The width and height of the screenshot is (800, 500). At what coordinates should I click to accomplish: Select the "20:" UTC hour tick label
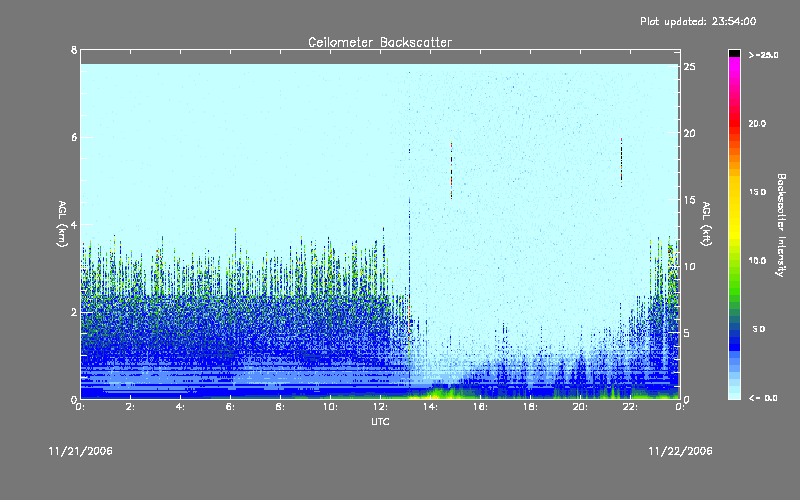(580, 407)
